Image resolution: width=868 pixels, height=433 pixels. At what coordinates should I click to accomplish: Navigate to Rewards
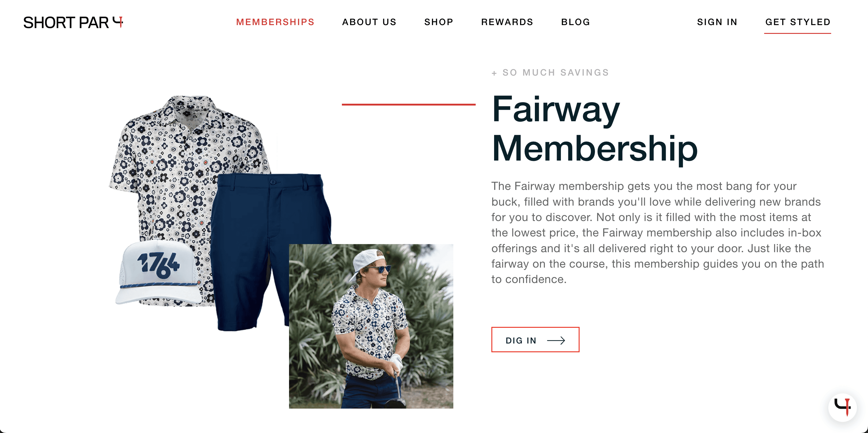[x=507, y=22]
